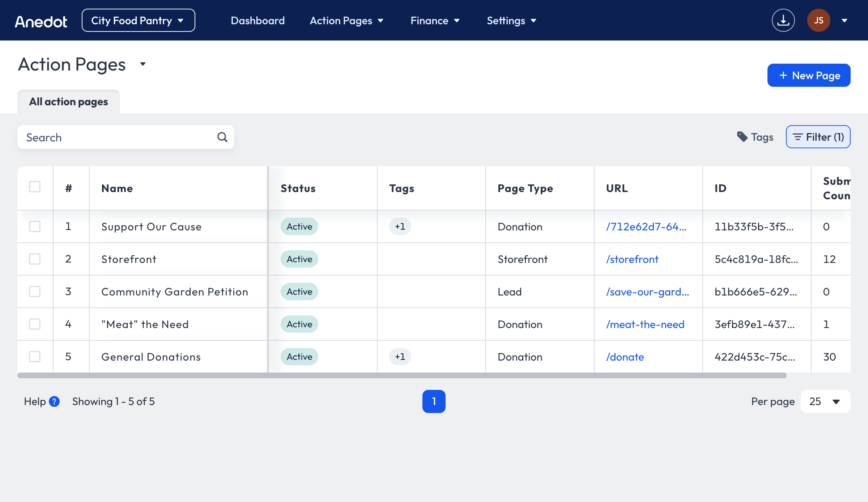Click +1 tag badge for Support Our Cause
This screenshot has height=502, width=868.
pyautogui.click(x=400, y=226)
